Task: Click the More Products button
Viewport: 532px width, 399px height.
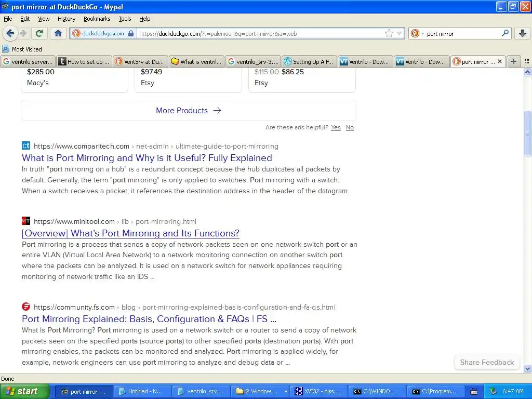Action: [x=188, y=111]
